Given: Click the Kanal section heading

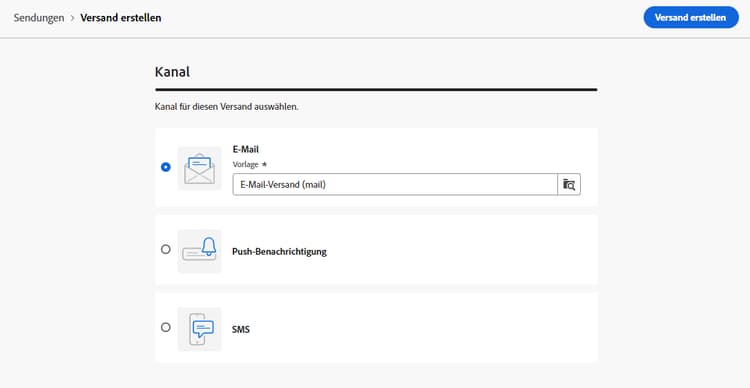Looking at the screenshot, I should 172,72.
